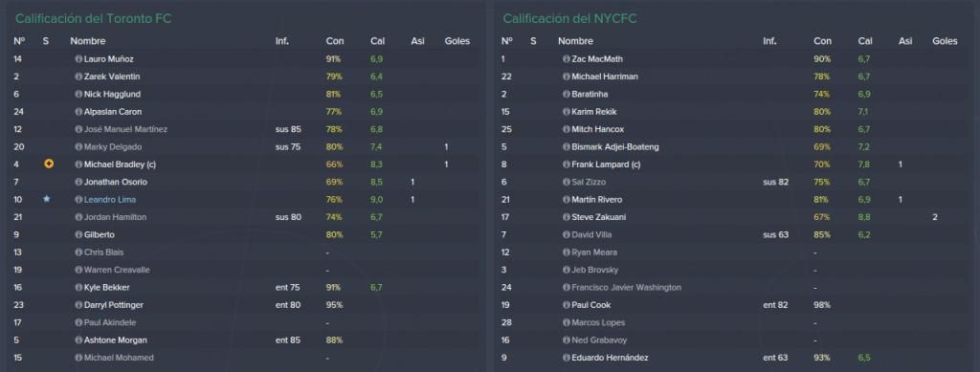
Task: Sort NYCFC table by Nombre header
Action: pos(575,41)
